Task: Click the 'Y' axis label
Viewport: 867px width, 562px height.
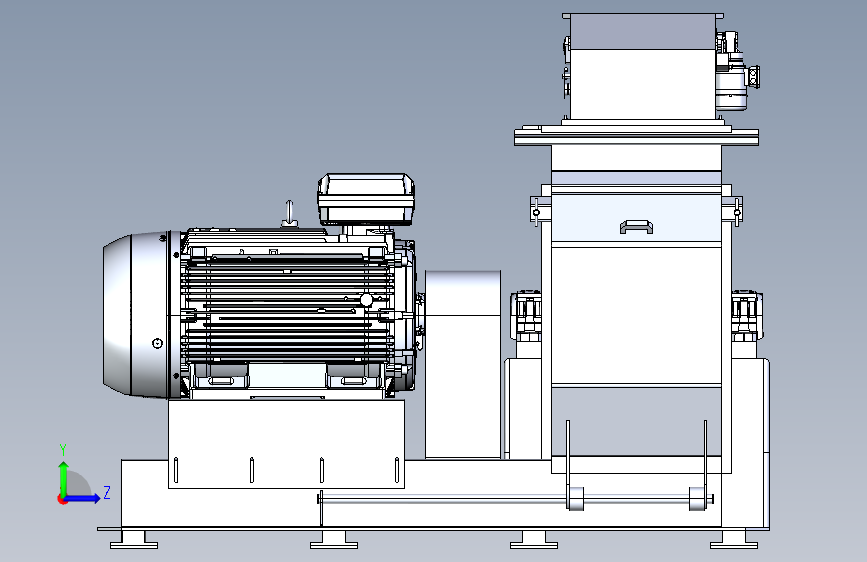Action: (63, 450)
